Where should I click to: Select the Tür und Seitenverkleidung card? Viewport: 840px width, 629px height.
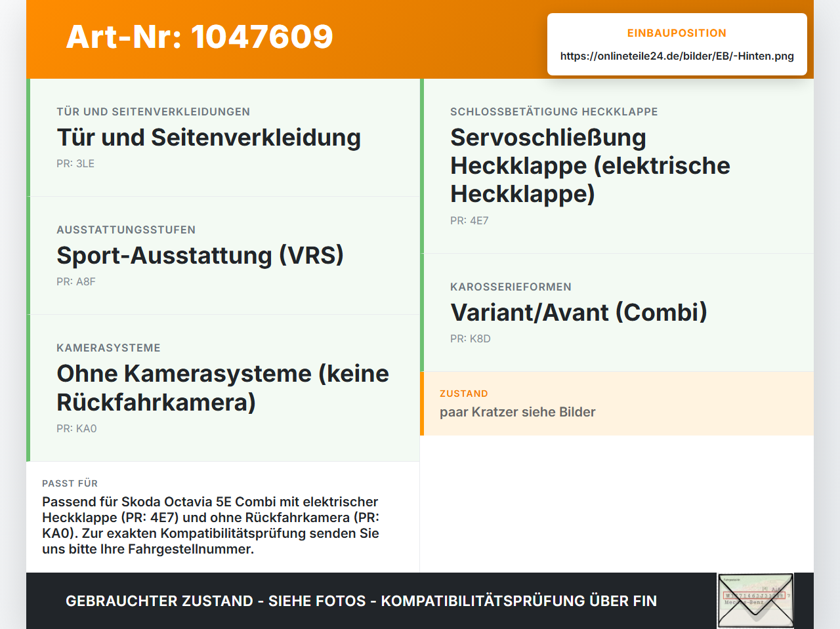tap(223, 138)
